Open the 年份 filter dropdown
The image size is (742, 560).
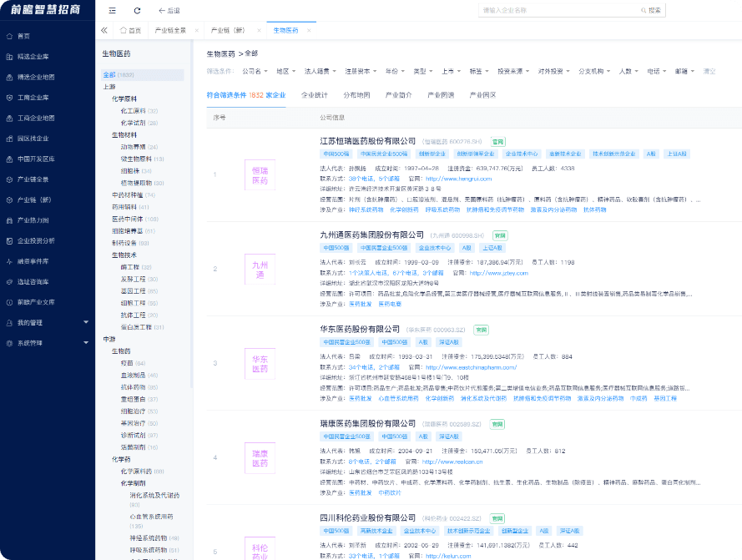(x=395, y=72)
